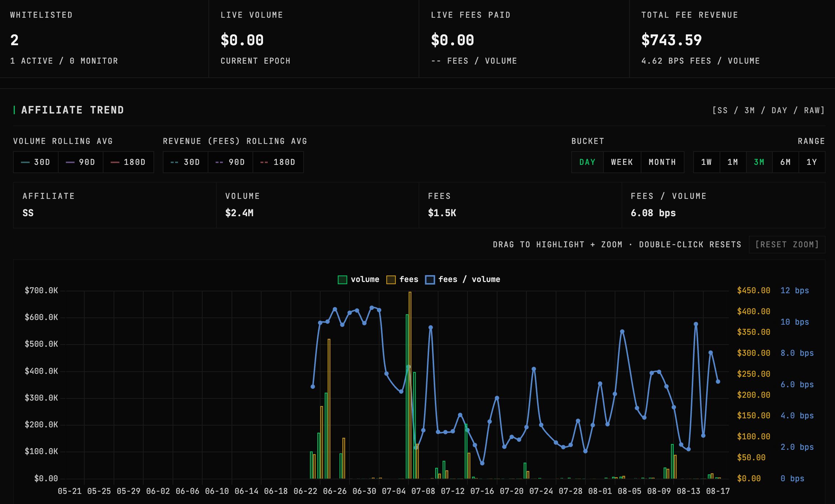Click the $700.0K volume axis label
The width and height of the screenshot is (835, 504).
click(x=41, y=291)
